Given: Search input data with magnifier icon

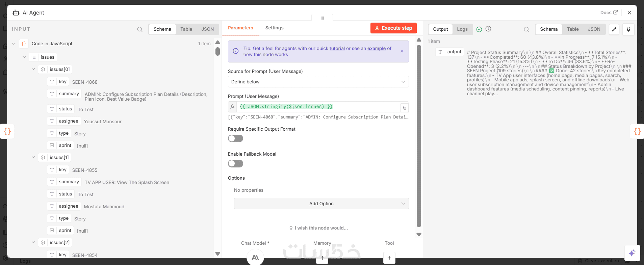Looking at the screenshot, I should point(139,29).
